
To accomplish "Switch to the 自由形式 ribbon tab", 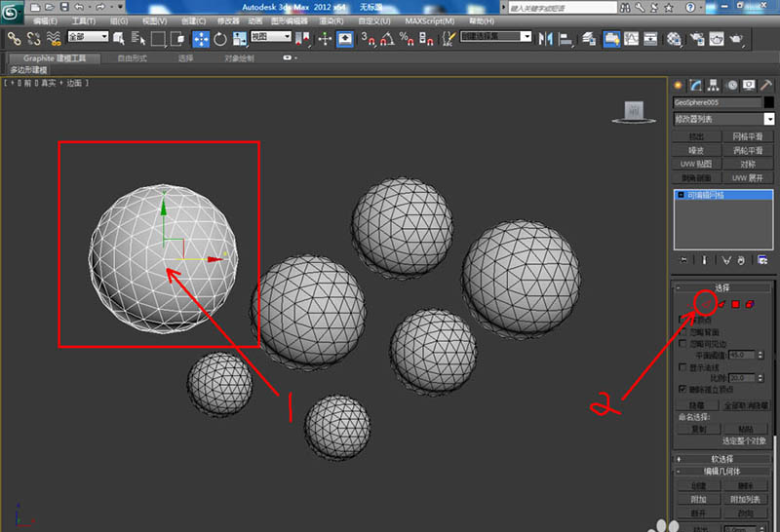I will 134,57.
